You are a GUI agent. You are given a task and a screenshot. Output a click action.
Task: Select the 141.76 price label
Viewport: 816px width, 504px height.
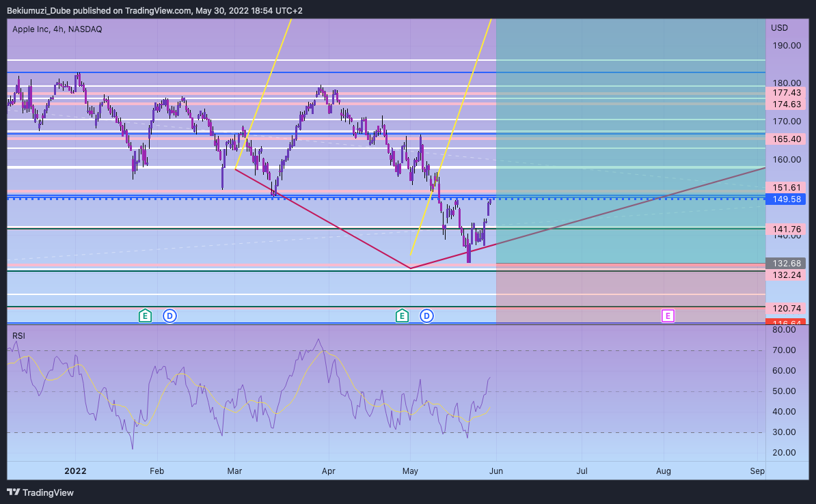tap(786, 229)
